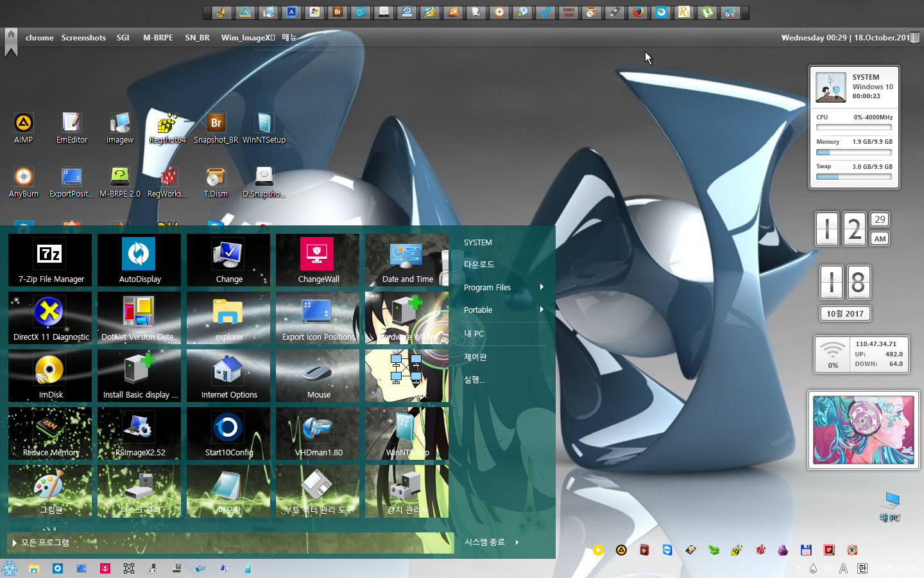Open AIMP desktop shortcut
This screenshot has width=924, height=578.
click(x=24, y=128)
